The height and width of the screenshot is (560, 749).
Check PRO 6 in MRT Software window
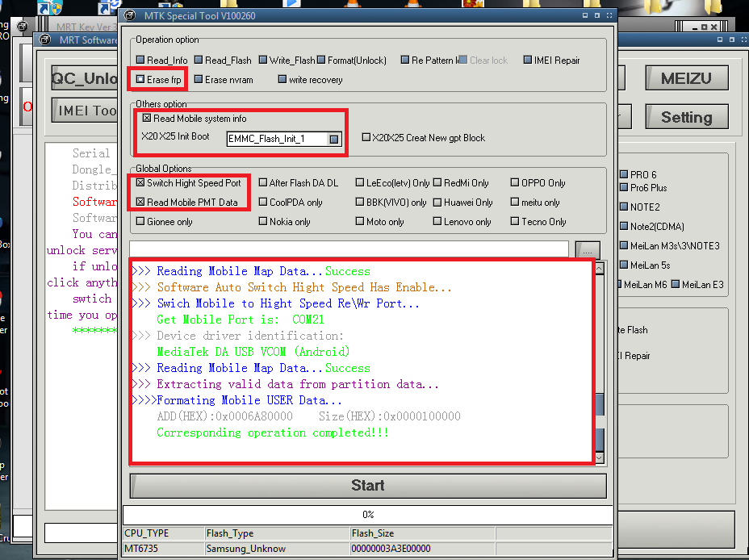coord(624,174)
